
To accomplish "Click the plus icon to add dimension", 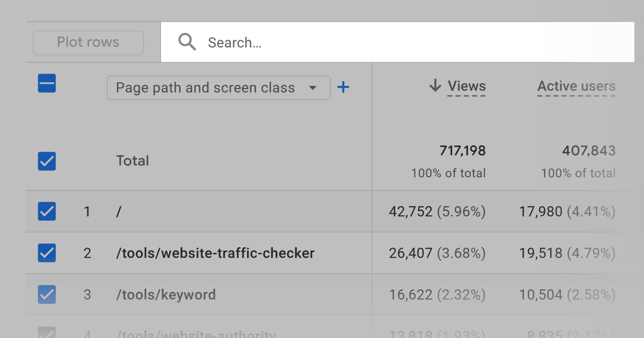I will click(x=343, y=87).
